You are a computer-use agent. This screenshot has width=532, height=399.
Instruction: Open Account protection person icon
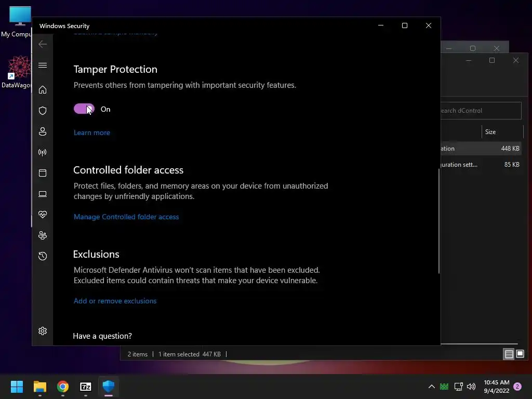tap(43, 131)
